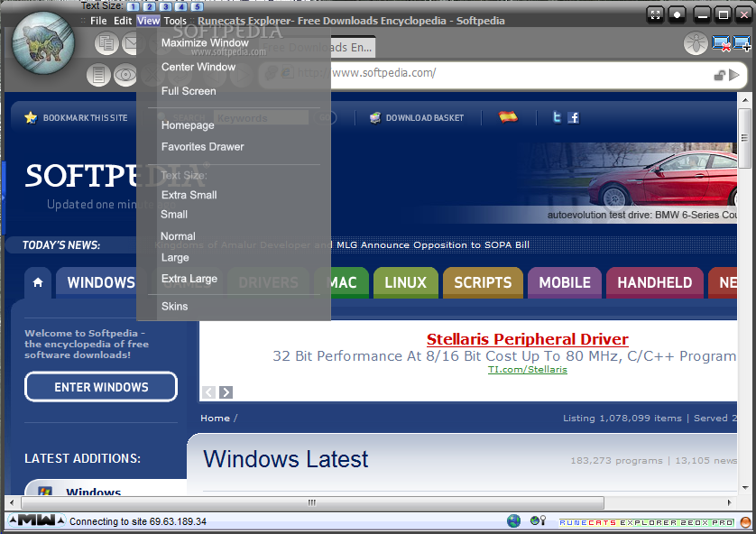Click the Twitter icon on page

(557, 117)
